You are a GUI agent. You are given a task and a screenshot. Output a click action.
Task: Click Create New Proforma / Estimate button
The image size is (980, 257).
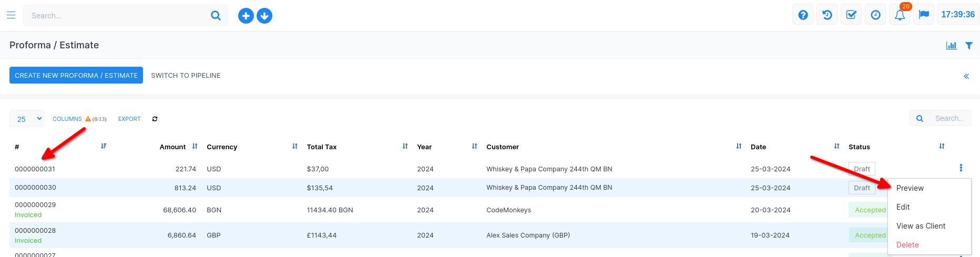click(76, 75)
